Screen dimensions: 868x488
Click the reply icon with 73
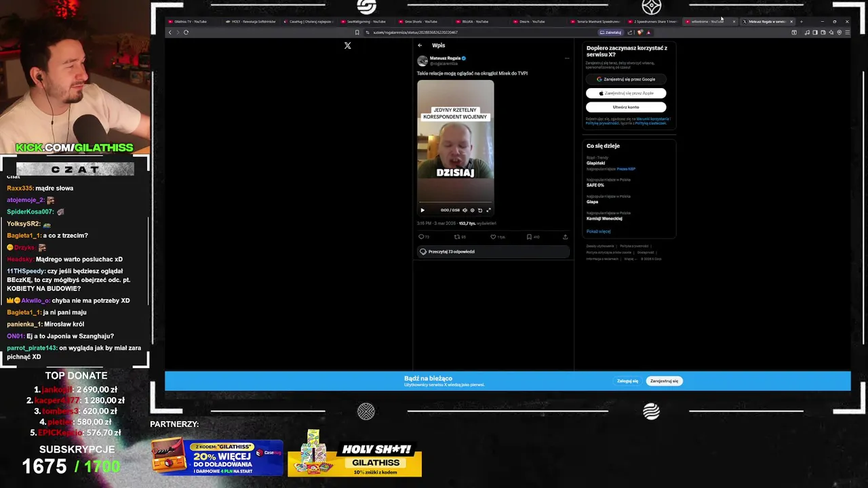pos(421,237)
